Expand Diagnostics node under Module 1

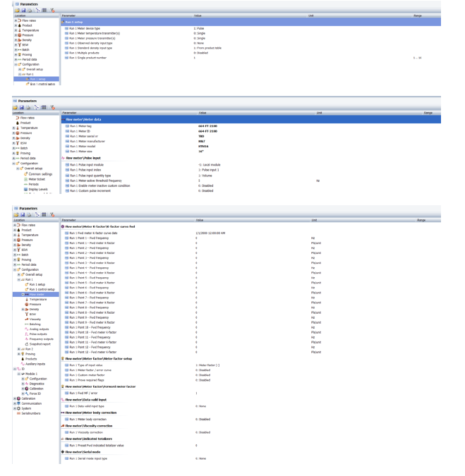(23, 384)
